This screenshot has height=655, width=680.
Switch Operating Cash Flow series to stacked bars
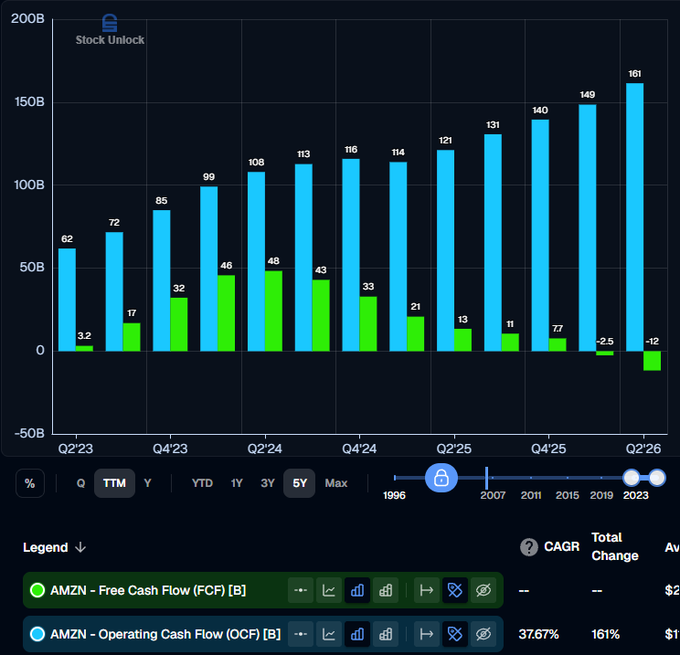coord(386,634)
